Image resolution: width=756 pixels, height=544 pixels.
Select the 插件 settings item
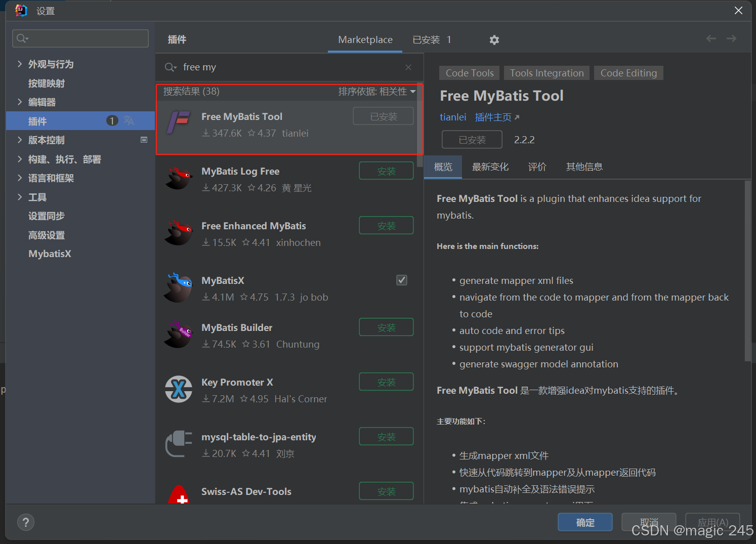click(80, 121)
